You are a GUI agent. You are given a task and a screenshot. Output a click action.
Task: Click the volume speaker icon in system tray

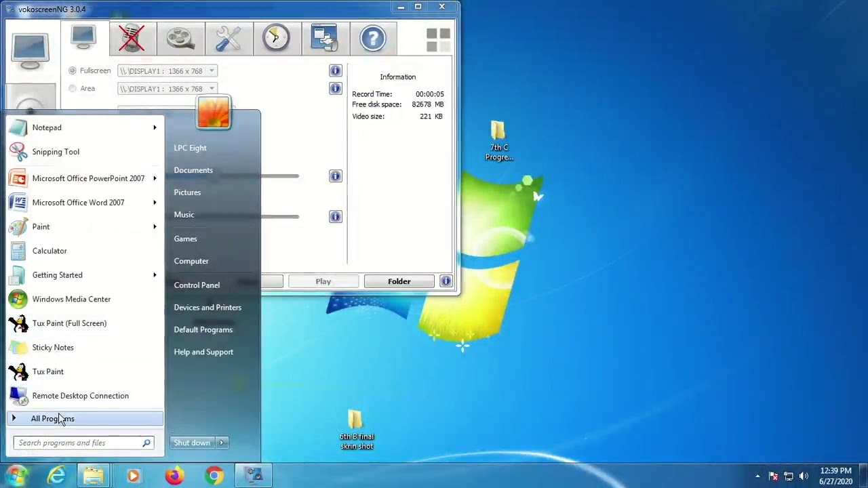pos(804,476)
